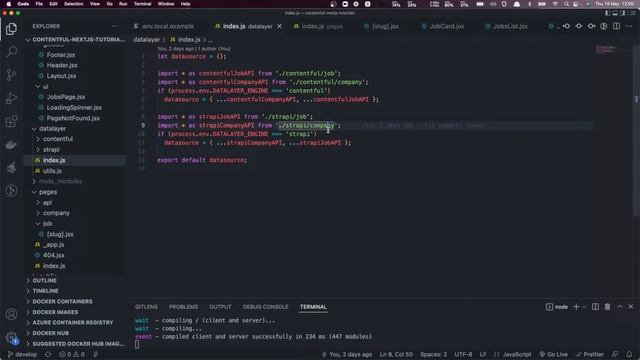Split the terminal panel
The height and width of the screenshot is (360, 640).
pos(596,307)
